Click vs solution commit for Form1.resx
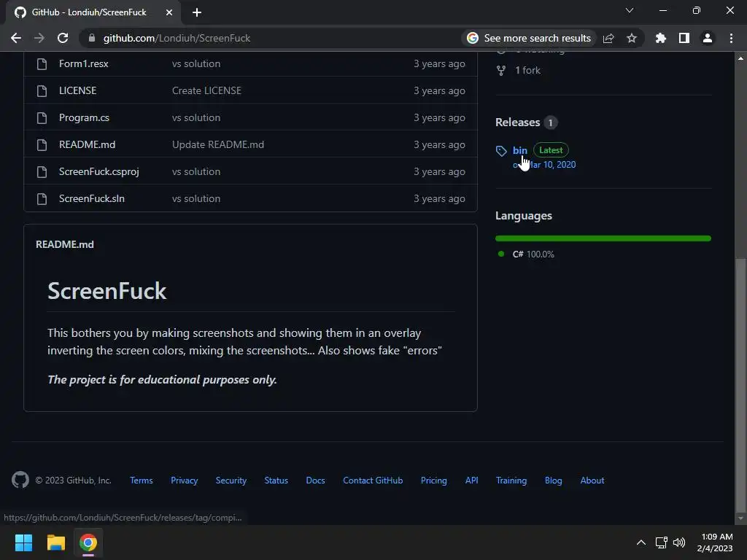Viewport: 747px width, 560px height. 196,64
